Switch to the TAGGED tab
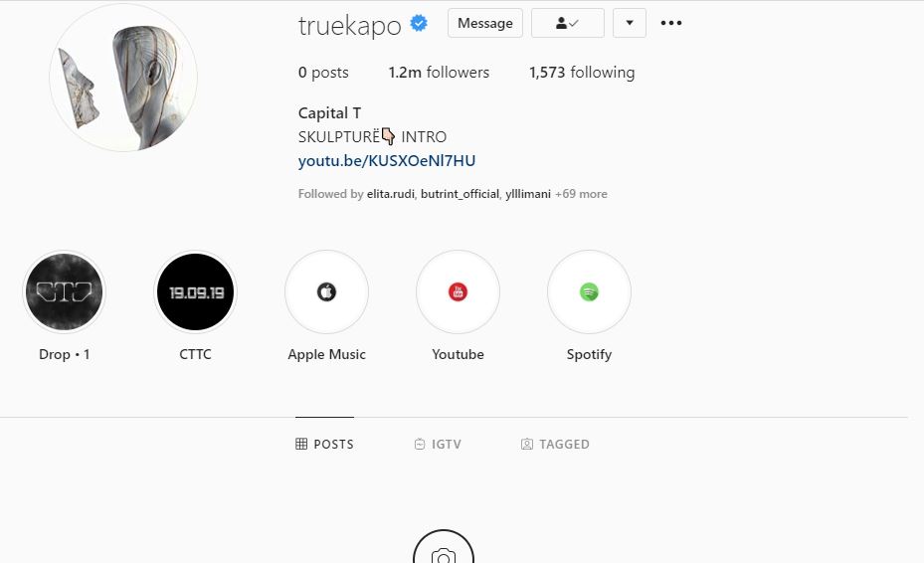This screenshot has height=563, width=924. point(555,444)
